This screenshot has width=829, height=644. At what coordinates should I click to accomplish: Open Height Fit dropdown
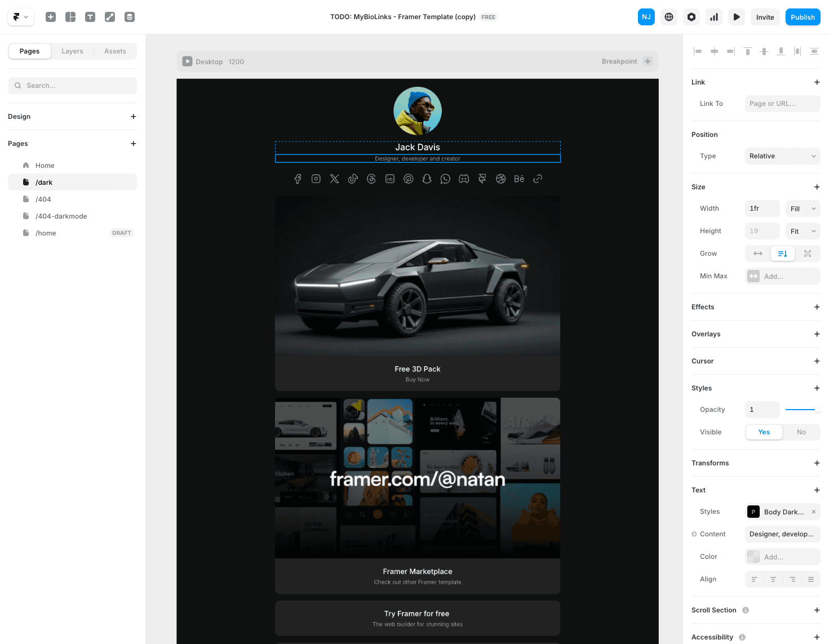coord(803,231)
